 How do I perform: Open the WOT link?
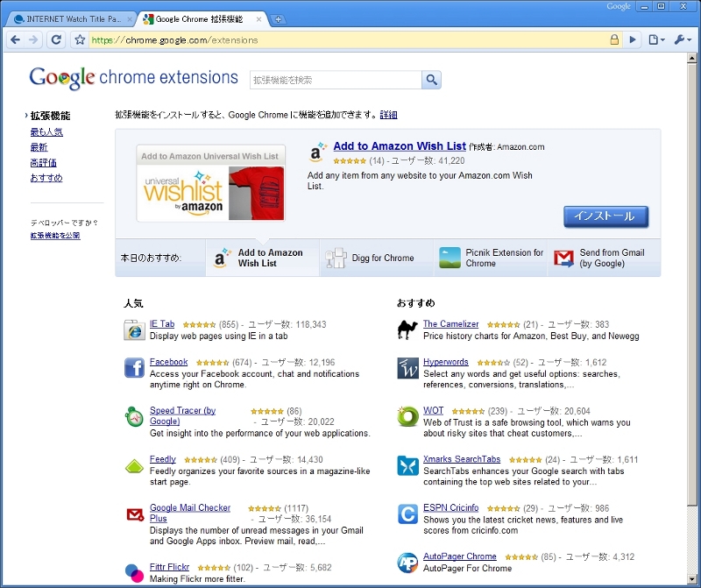433,410
